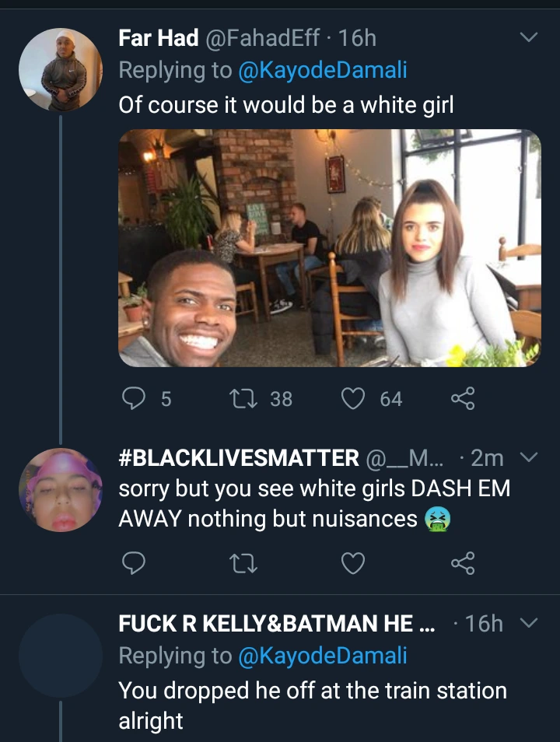Open the 'You dropped he off' tweet text
Image resolution: width=560 pixels, height=742 pixels.
(x=312, y=705)
